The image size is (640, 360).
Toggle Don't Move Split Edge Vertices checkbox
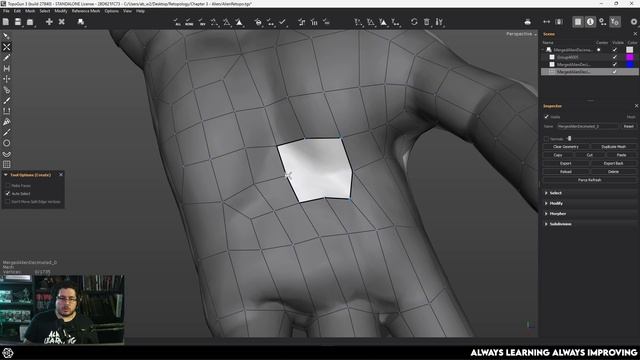tap(8, 202)
